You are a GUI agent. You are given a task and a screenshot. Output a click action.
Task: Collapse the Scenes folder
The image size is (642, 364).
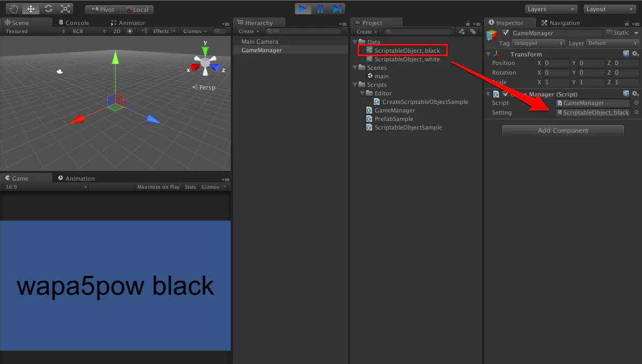coord(355,68)
